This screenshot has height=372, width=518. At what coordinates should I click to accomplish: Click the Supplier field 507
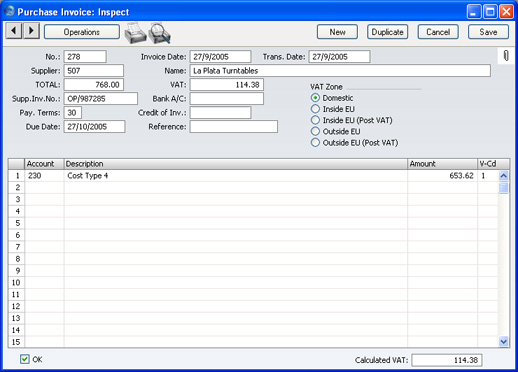pos(94,71)
